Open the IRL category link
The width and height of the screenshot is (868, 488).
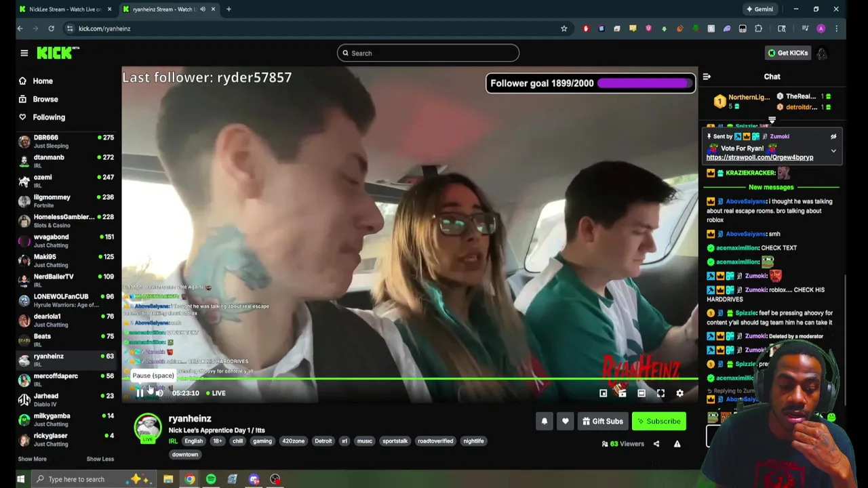[173, 441]
